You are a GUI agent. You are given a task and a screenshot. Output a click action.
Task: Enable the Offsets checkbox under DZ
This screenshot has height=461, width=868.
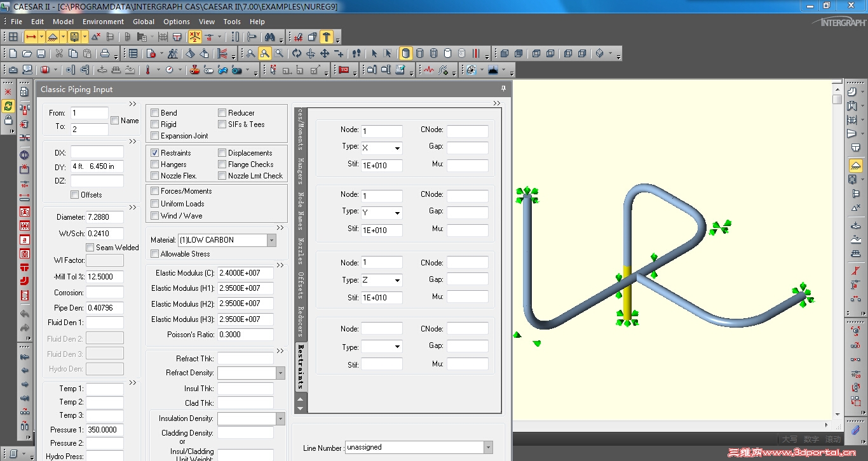[x=75, y=195]
